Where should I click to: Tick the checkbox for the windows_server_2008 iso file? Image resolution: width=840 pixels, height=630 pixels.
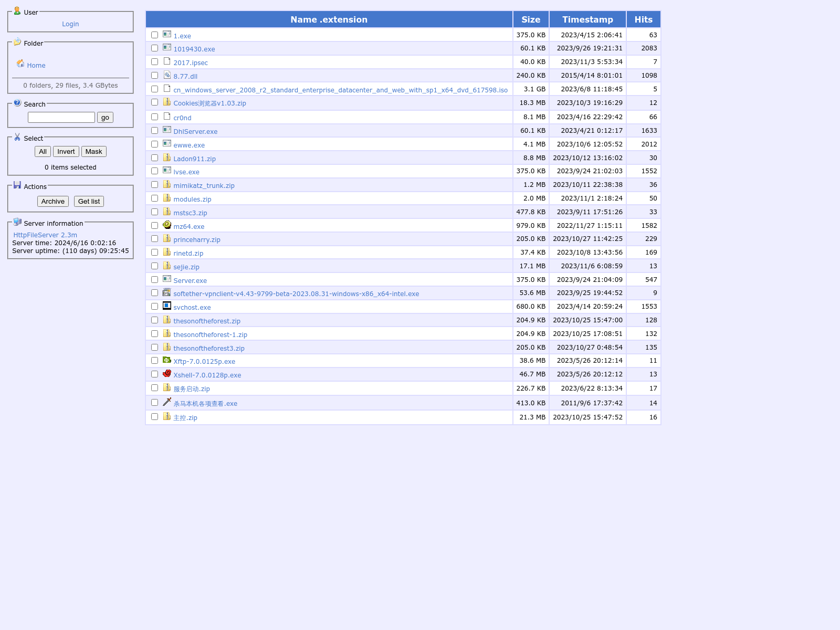click(154, 89)
